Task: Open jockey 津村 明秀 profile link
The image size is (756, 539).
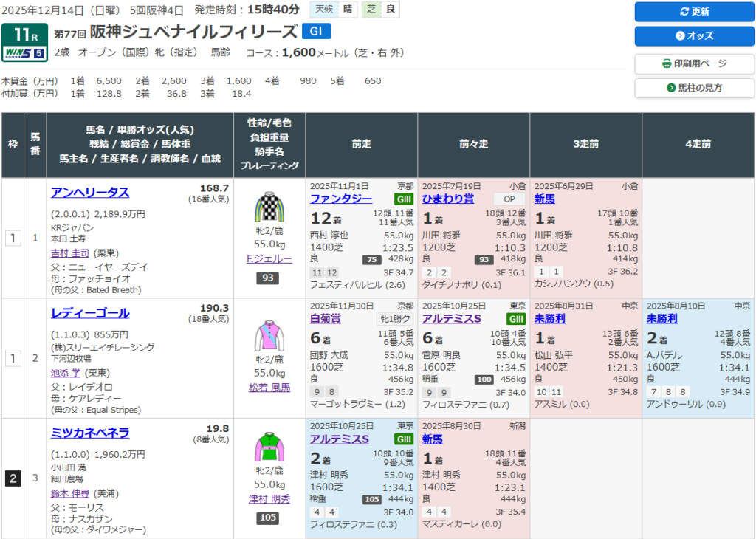Action: click(269, 499)
